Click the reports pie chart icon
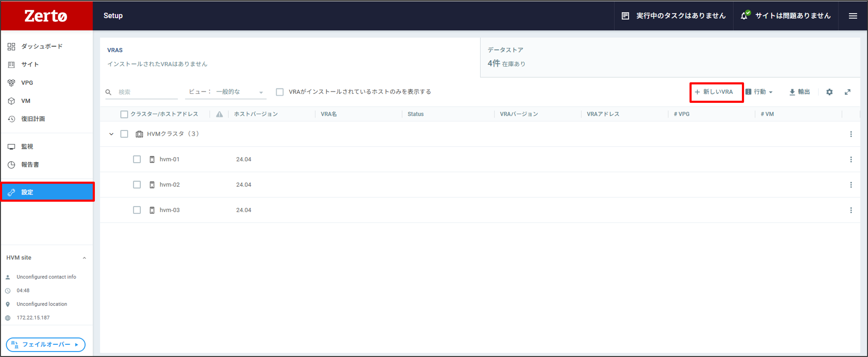868x357 pixels. coord(11,165)
